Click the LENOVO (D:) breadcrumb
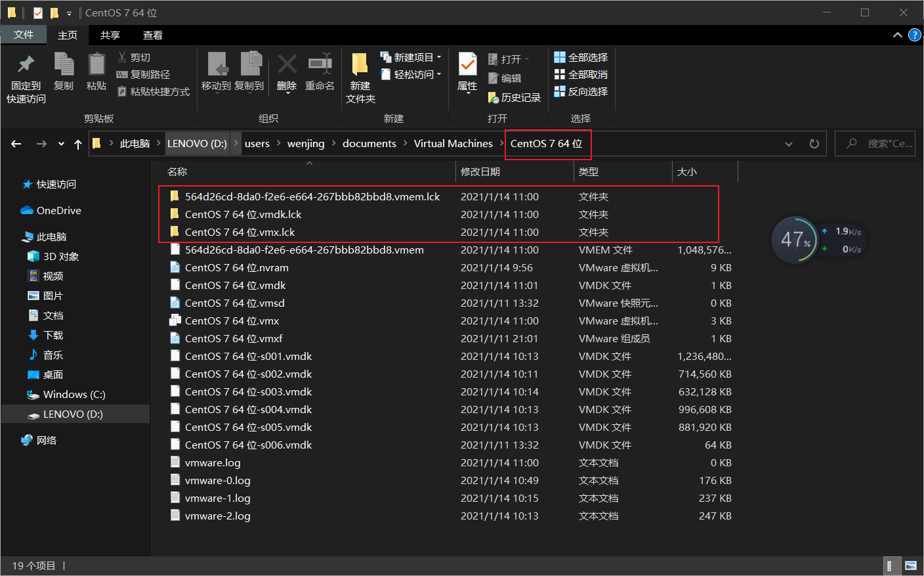Screen dimensions: 924x576 [x=197, y=144]
